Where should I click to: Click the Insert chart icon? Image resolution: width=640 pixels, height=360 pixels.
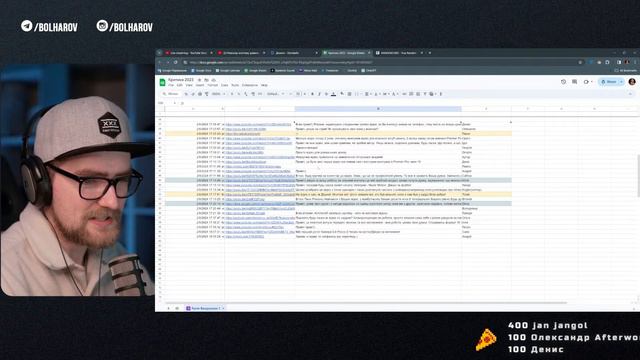(418, 94)
